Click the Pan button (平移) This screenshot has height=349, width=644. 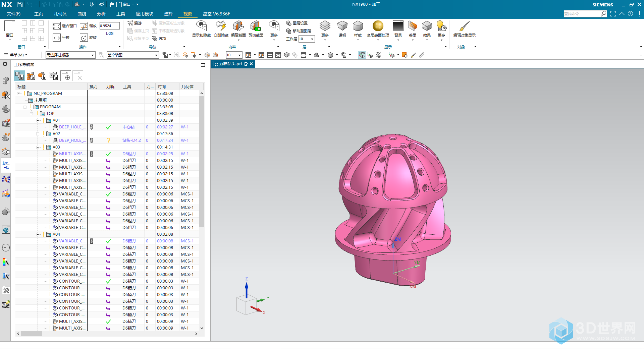pyautogui.click(x=61, y=38)
